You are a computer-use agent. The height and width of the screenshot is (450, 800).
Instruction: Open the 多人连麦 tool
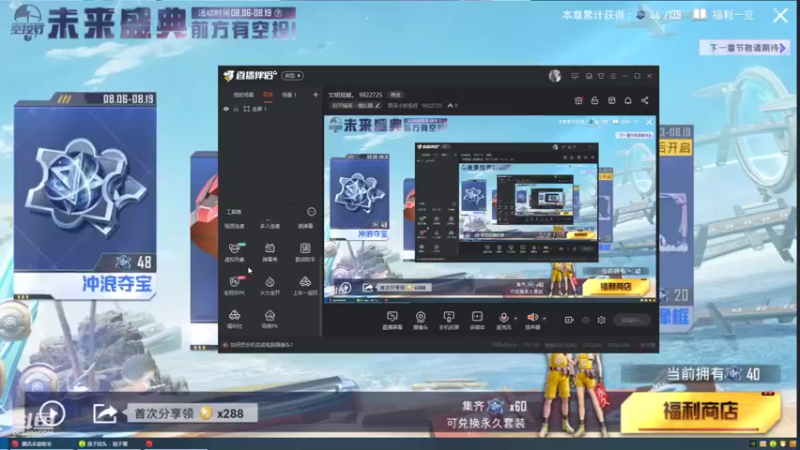click(270, 226)
